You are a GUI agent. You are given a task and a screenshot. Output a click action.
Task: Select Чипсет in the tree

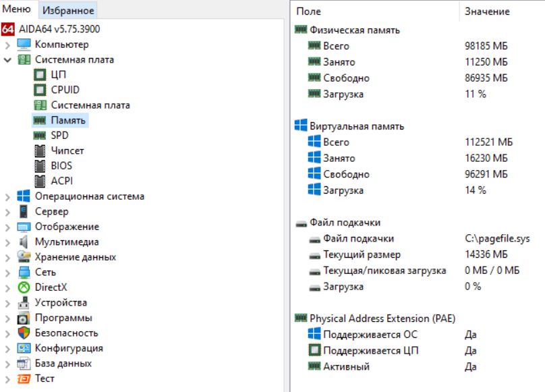(67, 151)
